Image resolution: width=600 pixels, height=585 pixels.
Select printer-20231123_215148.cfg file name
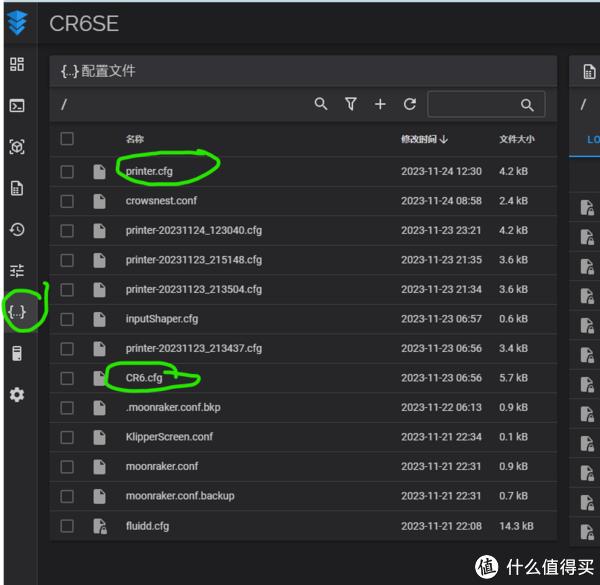click(194, 260)
